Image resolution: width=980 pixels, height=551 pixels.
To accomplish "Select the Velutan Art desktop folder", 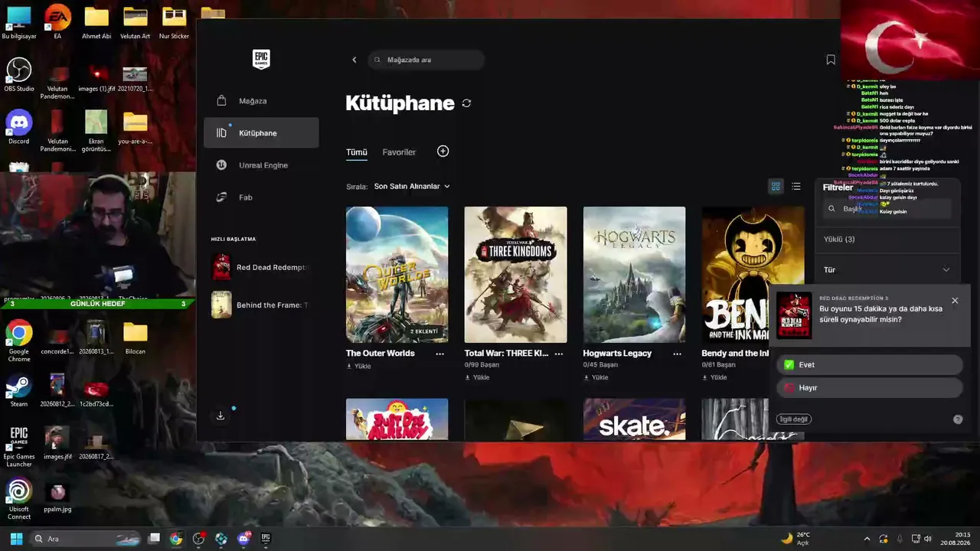I will coord(135,22).
